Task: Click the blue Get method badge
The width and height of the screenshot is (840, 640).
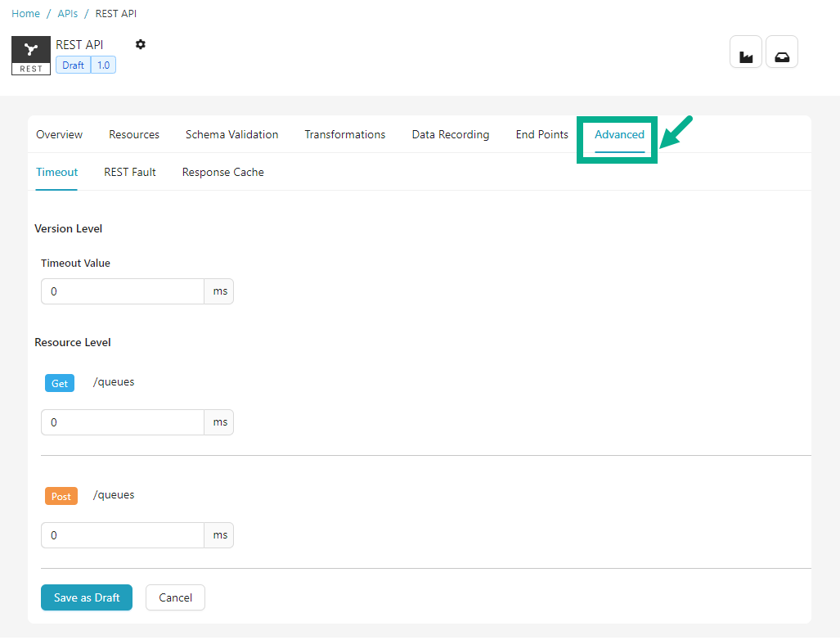Action: pos(60,383)
